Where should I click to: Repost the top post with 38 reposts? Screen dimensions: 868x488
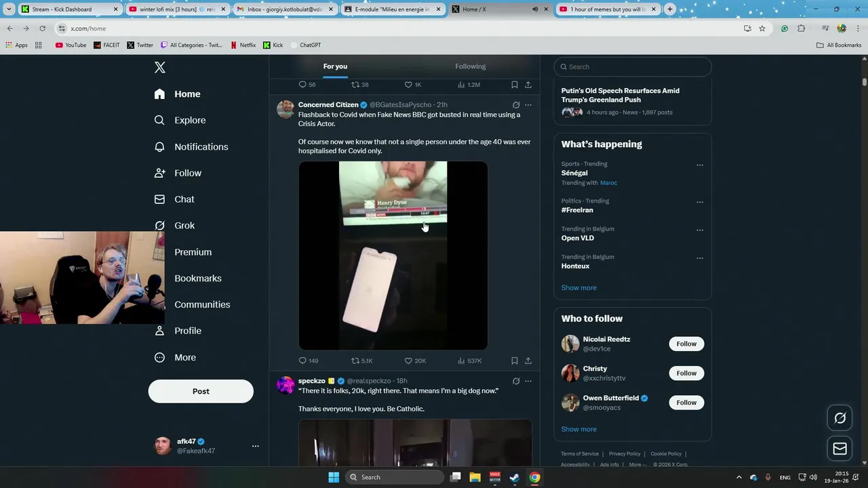[x=355, y=85]
